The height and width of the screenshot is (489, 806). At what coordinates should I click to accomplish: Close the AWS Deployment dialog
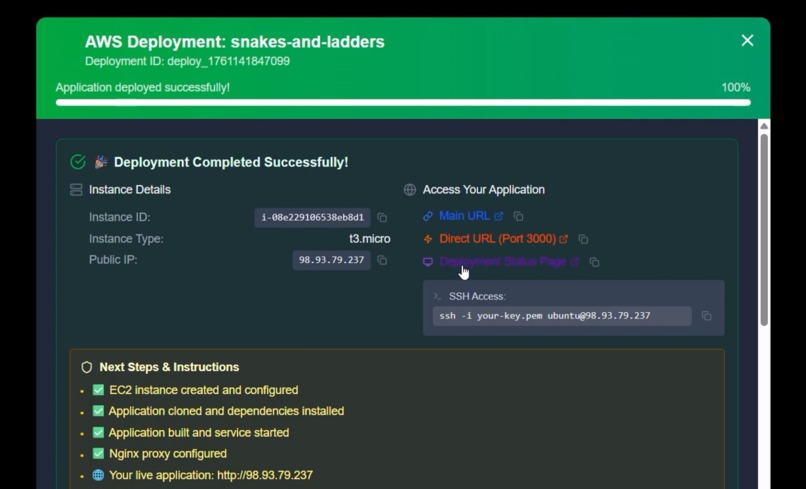(747, 40)
